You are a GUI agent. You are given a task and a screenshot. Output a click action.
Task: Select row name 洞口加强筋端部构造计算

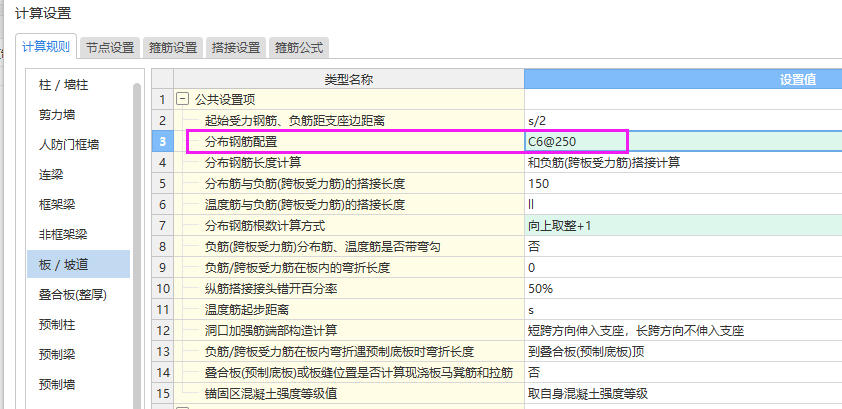coord(271,331)
